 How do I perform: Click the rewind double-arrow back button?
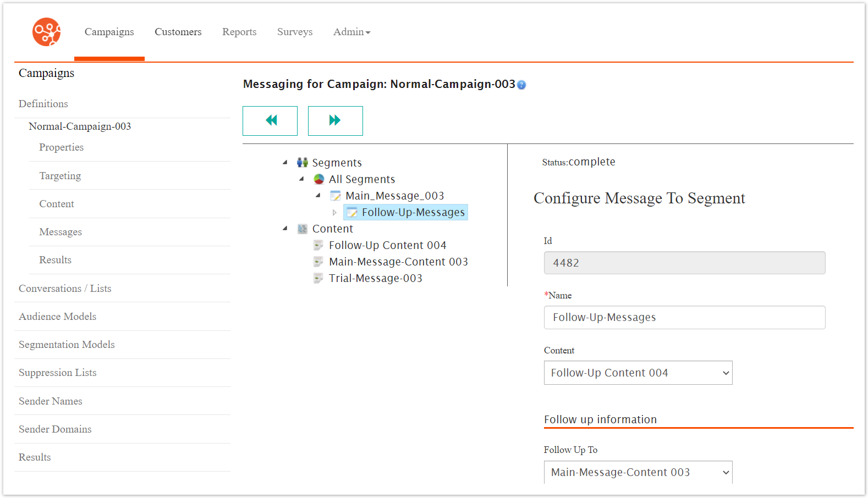click(270, 120)
